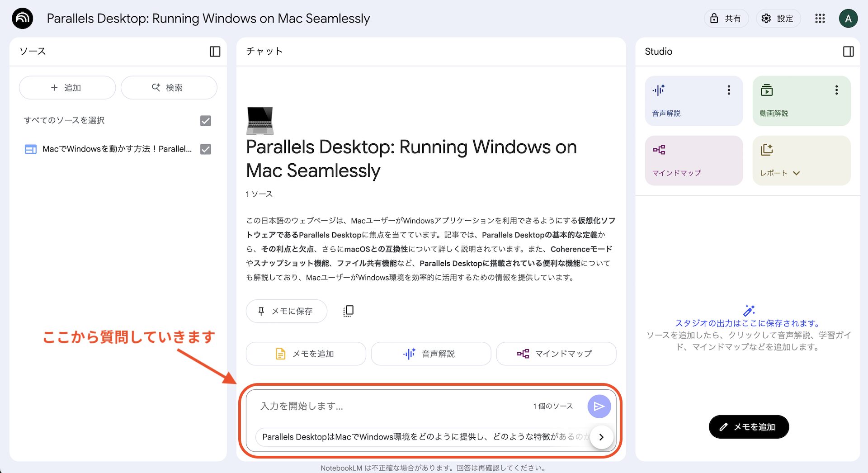868x473 pixels.
Task: Click the ソース panel heading
Action: click(33, 52)
